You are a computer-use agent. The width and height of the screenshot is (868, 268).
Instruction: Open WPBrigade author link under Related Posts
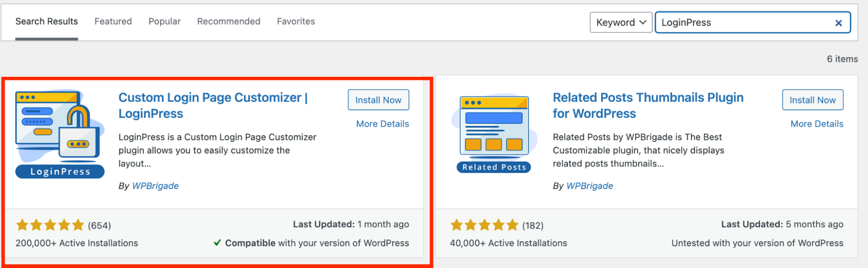pos(590,186)
